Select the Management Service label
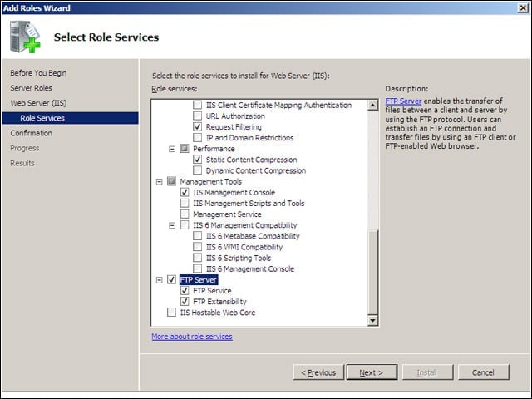Viewport: 532px width, 399px height. point(227,214)
